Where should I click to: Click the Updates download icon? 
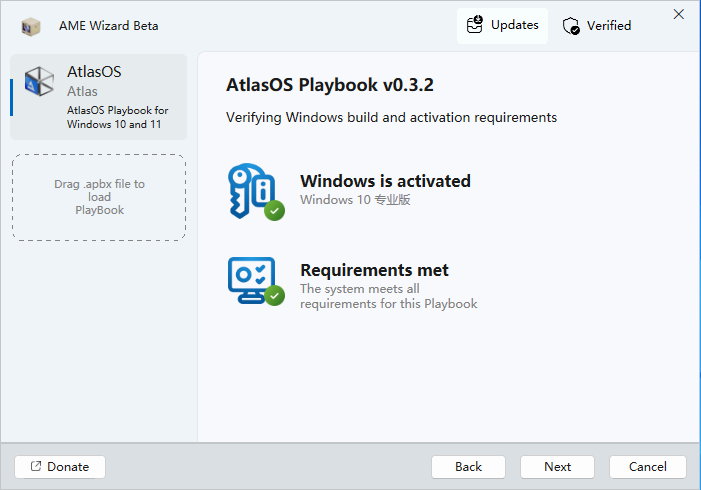pos(474,25)
